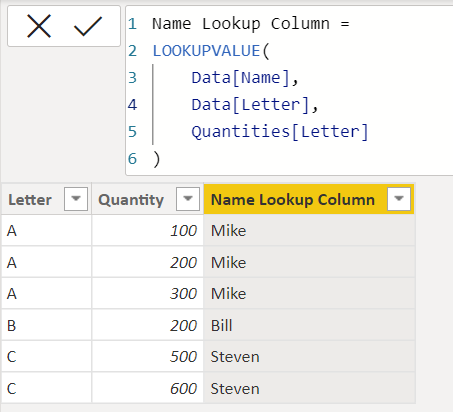Image resolution: width=453 pixels, height=412 pixels.
Task: Select the Letter C cell in 500 row
Action: [46, 357]
